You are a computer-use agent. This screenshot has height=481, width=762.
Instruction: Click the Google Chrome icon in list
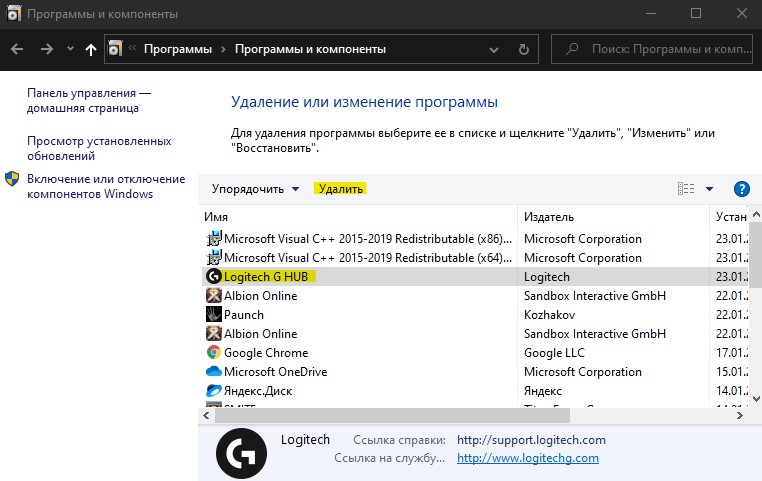tap(214, 352)
